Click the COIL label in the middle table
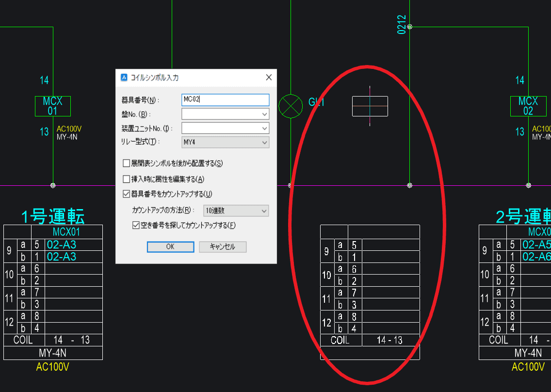Image resolution: width=551 pixels, height=392 pixels. pyautogui.click(x=340, y=340)
